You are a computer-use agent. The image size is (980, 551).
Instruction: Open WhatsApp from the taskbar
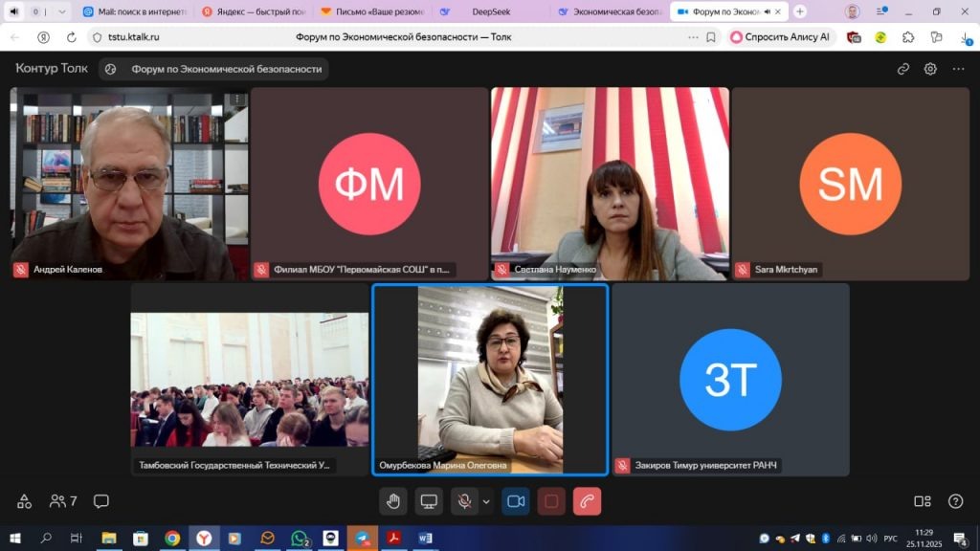[x=300, y=538]
